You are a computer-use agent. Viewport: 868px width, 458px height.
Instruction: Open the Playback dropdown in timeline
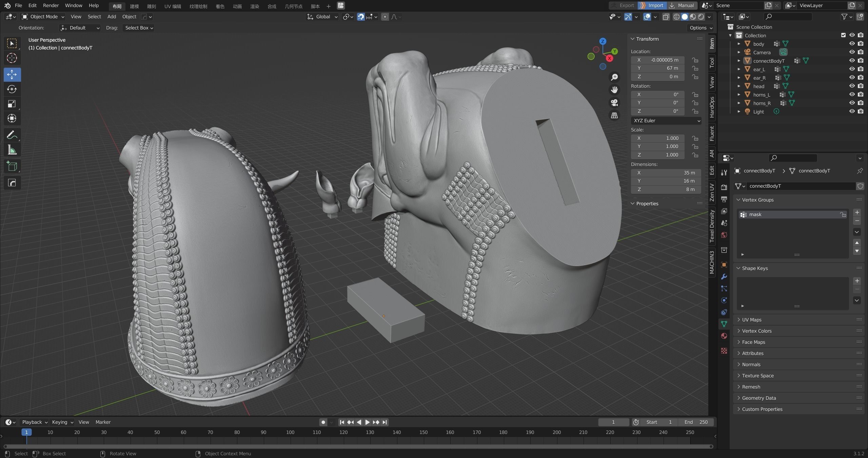pyautogui.click(x=35, y=422)
